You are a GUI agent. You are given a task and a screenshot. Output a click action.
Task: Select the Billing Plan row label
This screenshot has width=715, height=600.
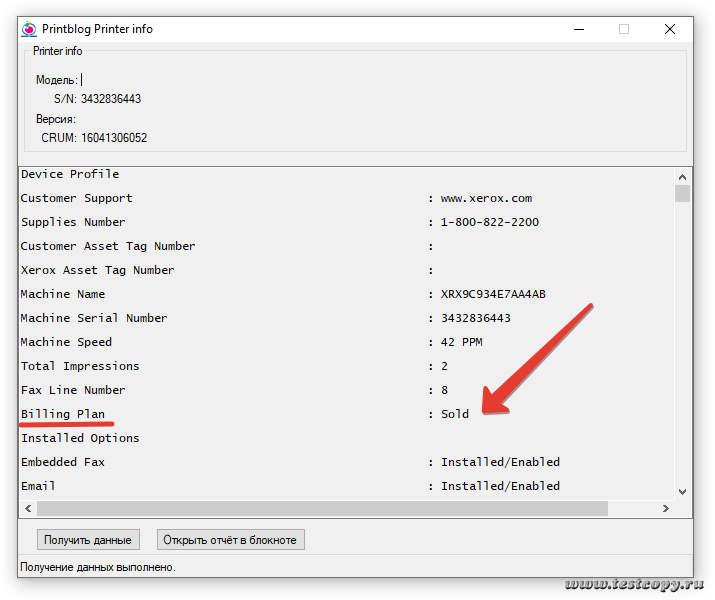[x=62, y=414]
